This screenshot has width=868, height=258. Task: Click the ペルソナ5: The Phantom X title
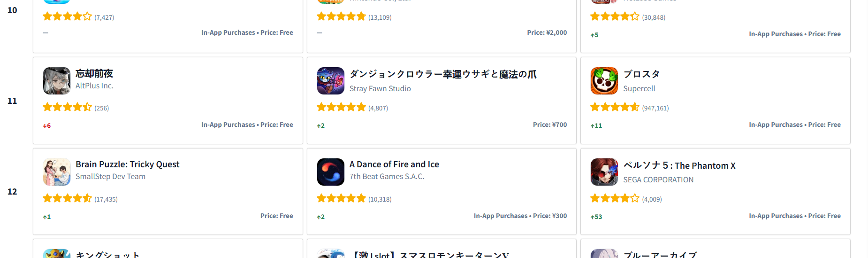tap(679, 165)
